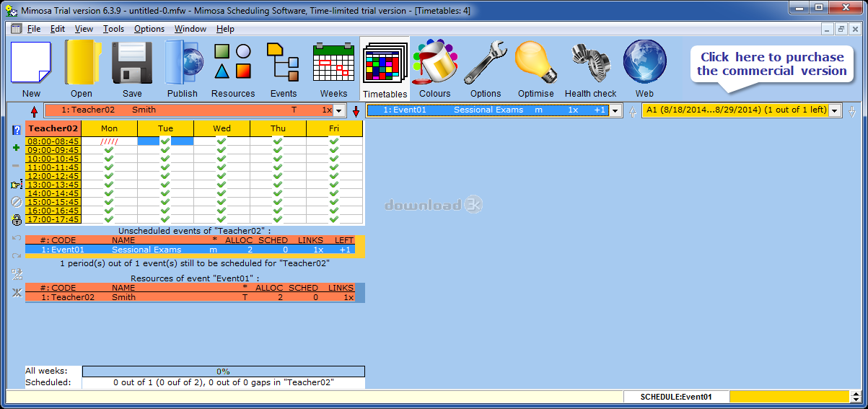Click the padlock sidebar icon
The width and height of the screenshot is (868, 409).
17,220
